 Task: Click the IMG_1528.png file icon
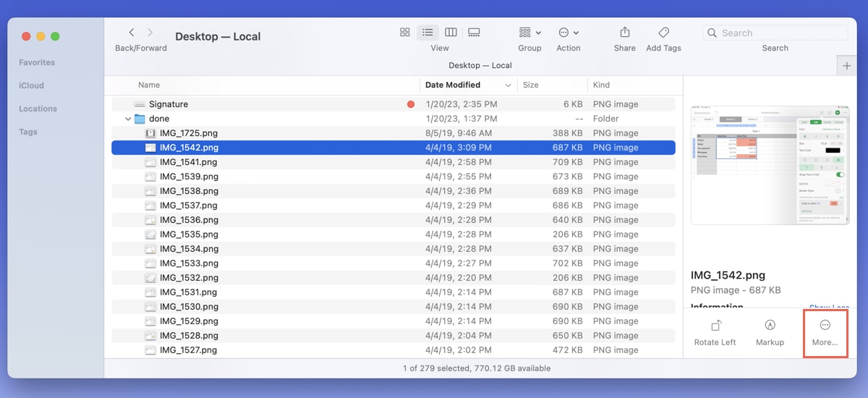(150, 336)
